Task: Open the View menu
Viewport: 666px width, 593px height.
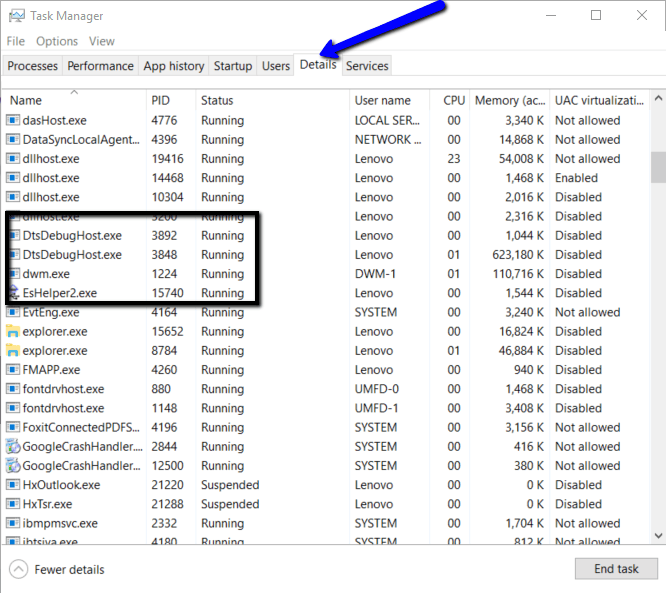Action: (102, 41)
